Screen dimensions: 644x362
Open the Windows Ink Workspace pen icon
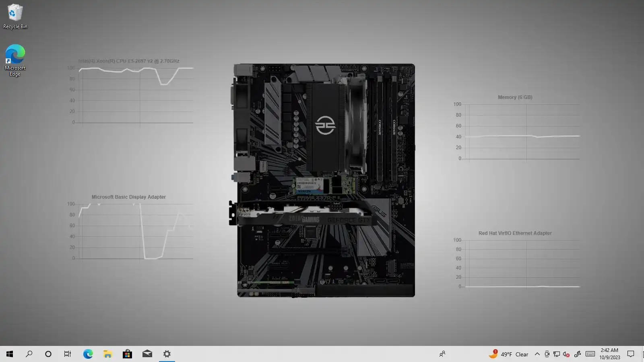(x=578, y=354)
